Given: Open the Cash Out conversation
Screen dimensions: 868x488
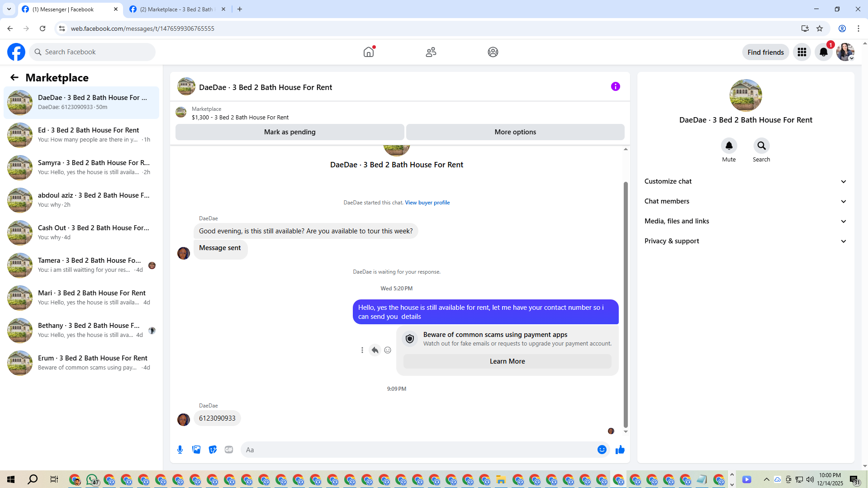Looking at the screenshot, I should (81, 232).
